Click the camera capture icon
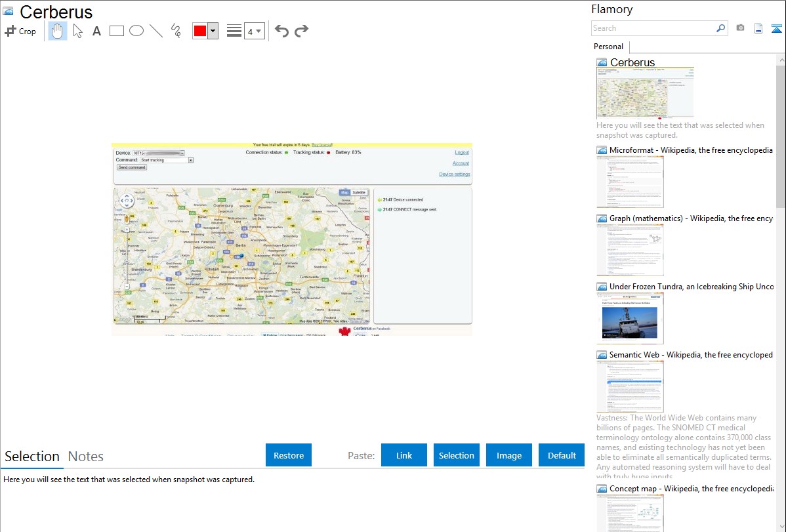Viewport: 786px width, 532px height. 740,28
